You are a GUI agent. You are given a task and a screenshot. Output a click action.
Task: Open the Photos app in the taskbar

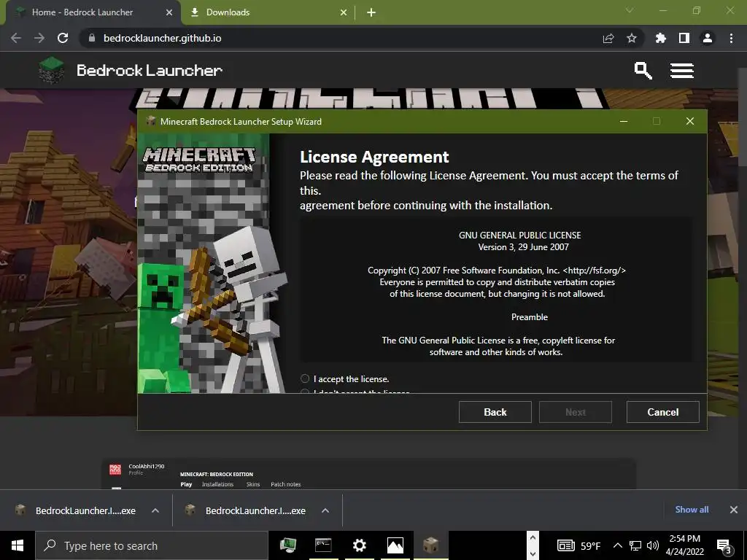(395, 545)
